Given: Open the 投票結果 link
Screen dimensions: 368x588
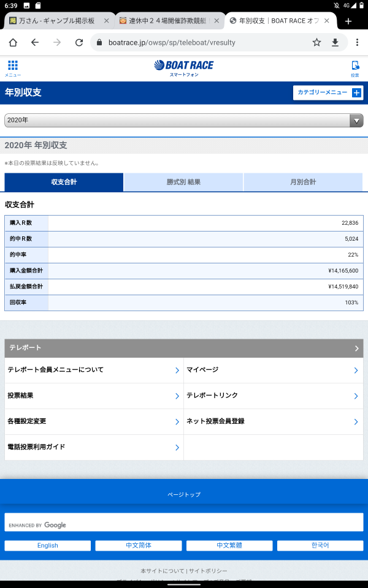Looking at the screenshot, I should pyautogui.click(x=94, y=396).
